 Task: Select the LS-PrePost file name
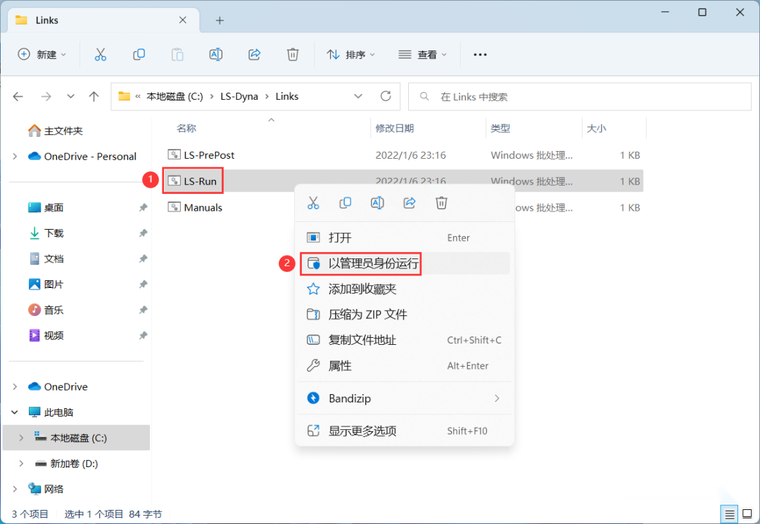pos(209,155)
